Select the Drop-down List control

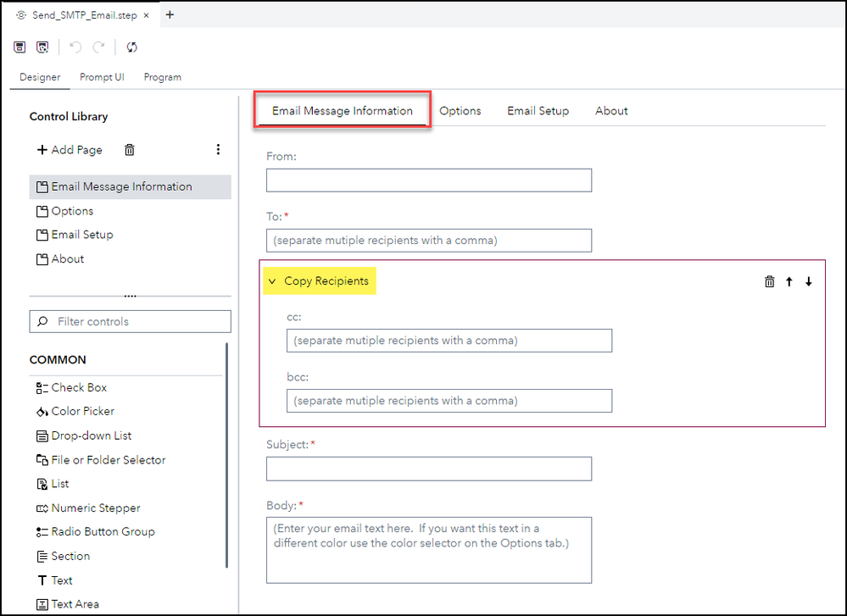coord(84,436)
